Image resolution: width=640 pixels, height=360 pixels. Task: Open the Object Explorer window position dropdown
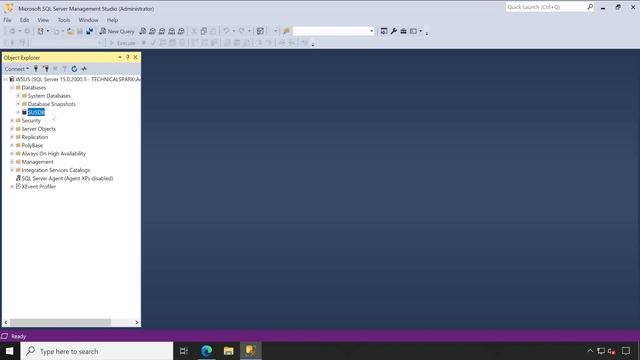pyautogui.click(x=120, y=58)
